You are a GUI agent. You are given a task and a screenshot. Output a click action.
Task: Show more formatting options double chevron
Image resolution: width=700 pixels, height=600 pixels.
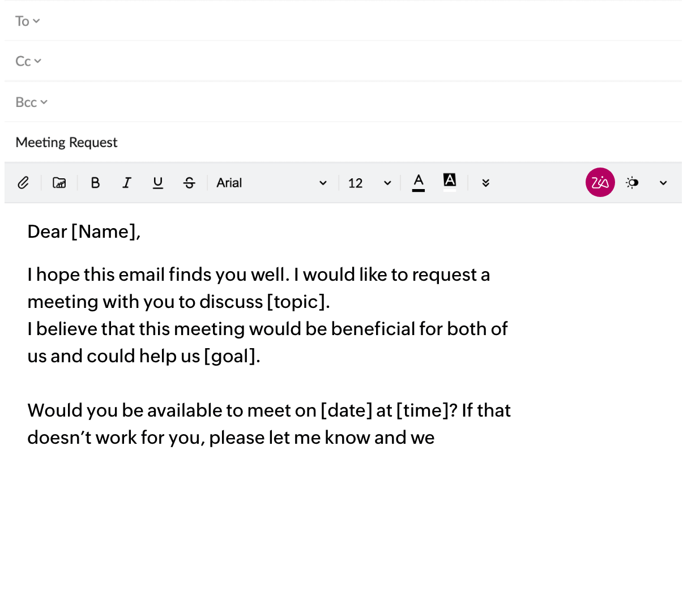[x=485, y=183]
